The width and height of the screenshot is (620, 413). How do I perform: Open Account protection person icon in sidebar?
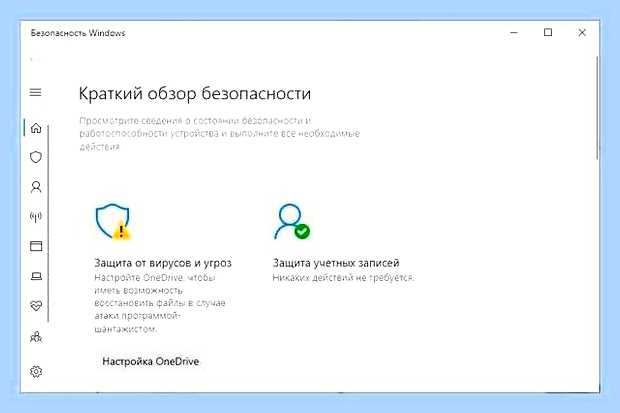point(36,187)
